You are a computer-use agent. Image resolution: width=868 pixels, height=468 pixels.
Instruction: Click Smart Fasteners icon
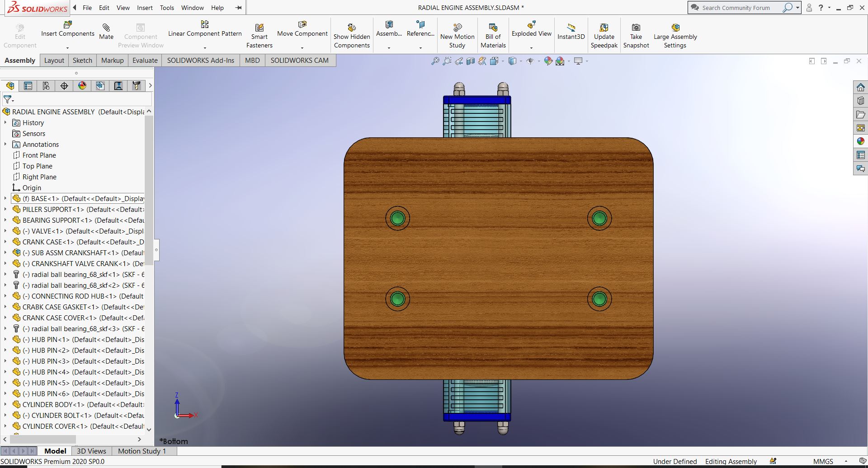click(x=259, y=28)
